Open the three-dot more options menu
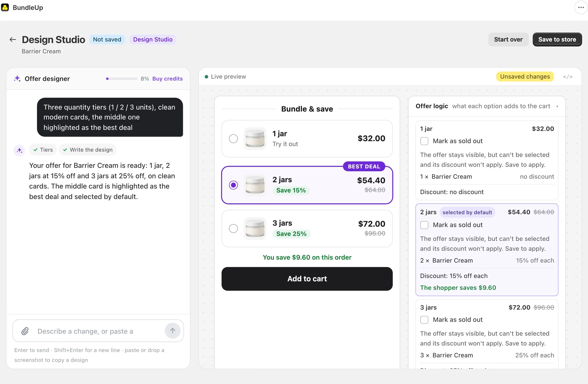The width and height of the screenshot is (588, 384). (581, 7)
